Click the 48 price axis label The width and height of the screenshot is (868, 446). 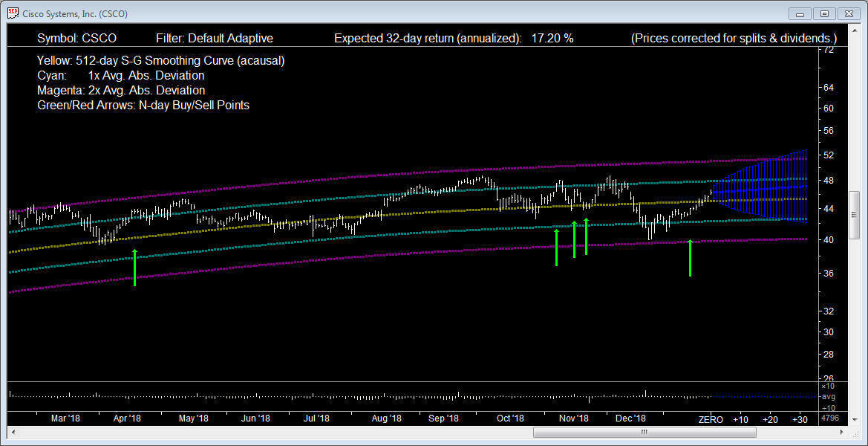(x=829, y=181)
